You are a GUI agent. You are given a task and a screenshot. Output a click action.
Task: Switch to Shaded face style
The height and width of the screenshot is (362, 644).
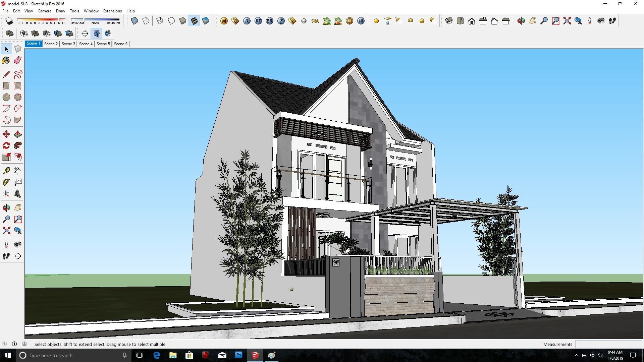(183, 21)
